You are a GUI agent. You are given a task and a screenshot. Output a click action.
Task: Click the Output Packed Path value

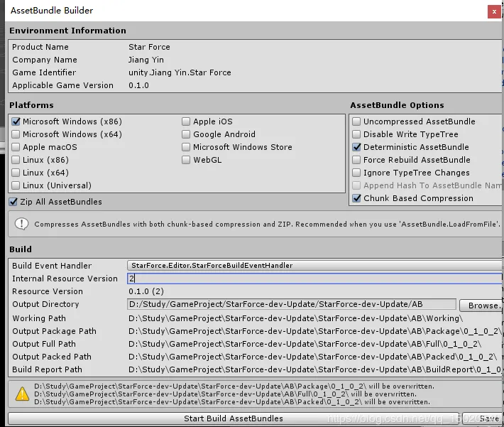point(313,357)
